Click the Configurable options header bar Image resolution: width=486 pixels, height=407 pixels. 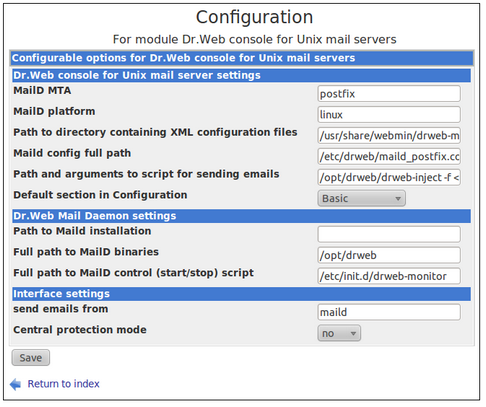(x=242, y=58)
